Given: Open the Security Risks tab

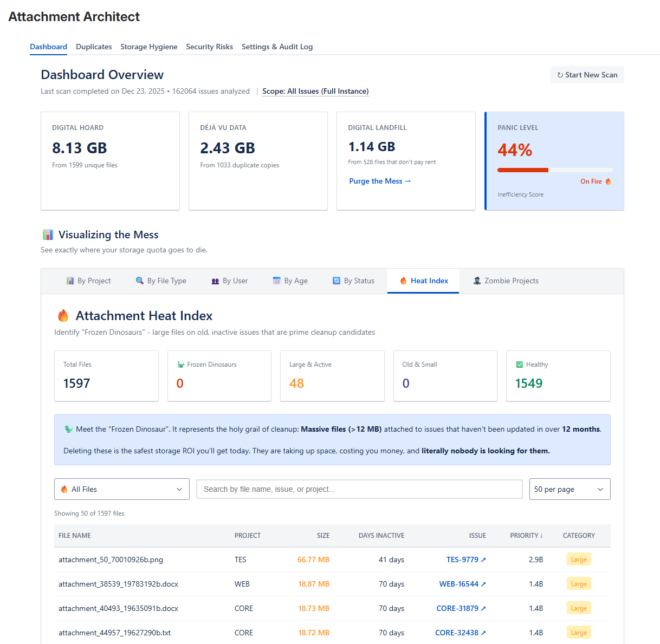Looking at the screenshot, I should tap(209, 47).
